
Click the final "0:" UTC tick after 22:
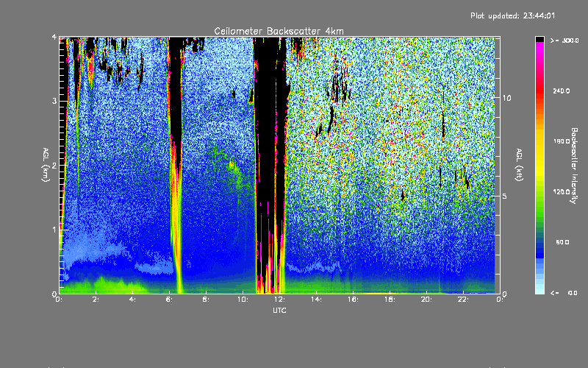pyautogui.click(x=499, y=300)
